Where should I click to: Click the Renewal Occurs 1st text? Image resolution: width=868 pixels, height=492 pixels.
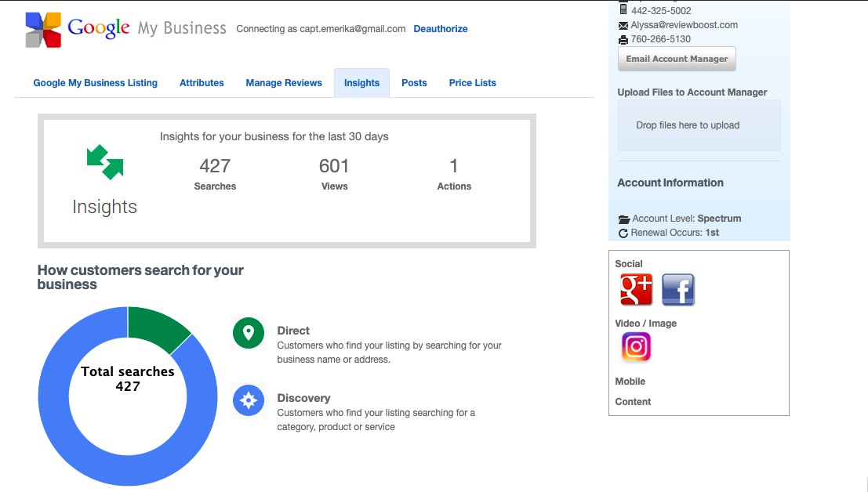pos(675,233)
